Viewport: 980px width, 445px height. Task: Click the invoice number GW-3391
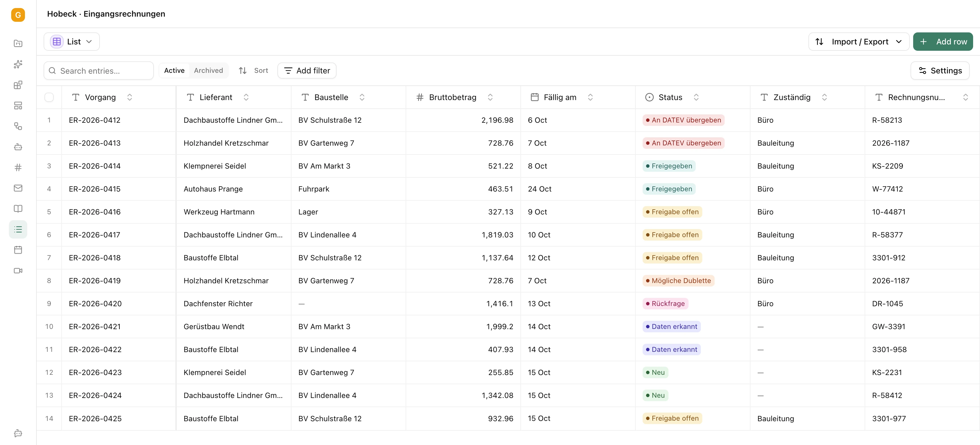(888, 327)
